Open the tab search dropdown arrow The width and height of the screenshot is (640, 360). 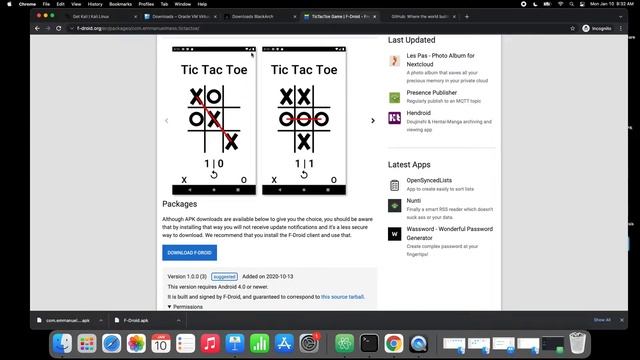[x=621, y=17]
